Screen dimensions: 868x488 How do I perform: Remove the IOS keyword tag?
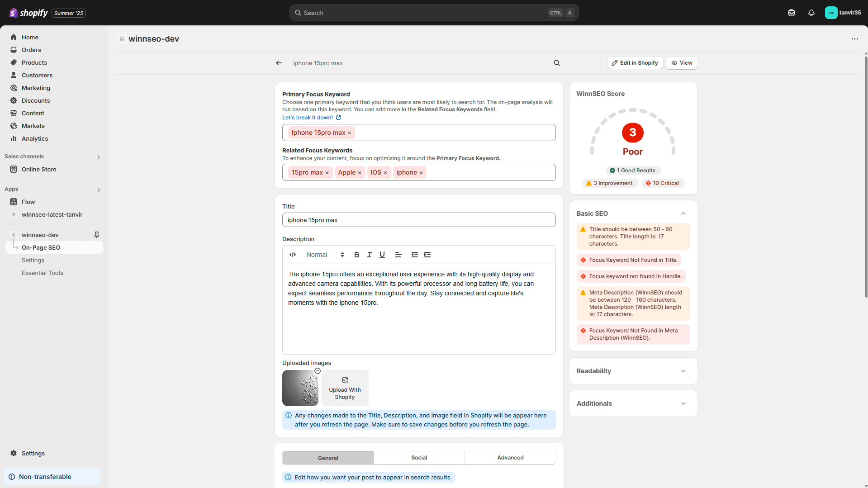point(385,173)
